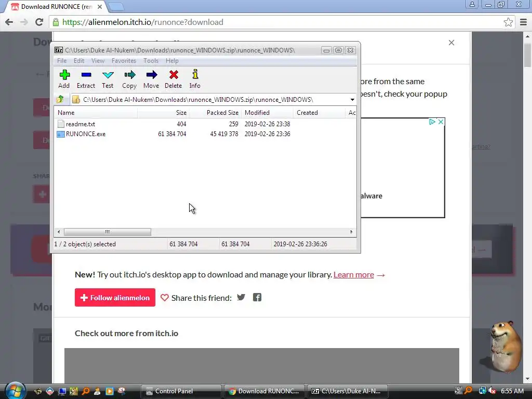Click the Follow alienmelon button

click(115, 298)
